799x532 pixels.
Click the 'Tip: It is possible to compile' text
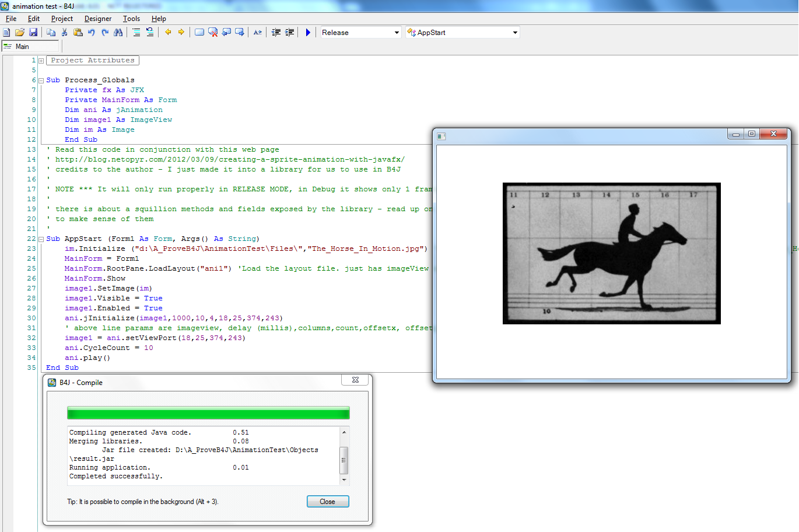[x=143, y=502]
